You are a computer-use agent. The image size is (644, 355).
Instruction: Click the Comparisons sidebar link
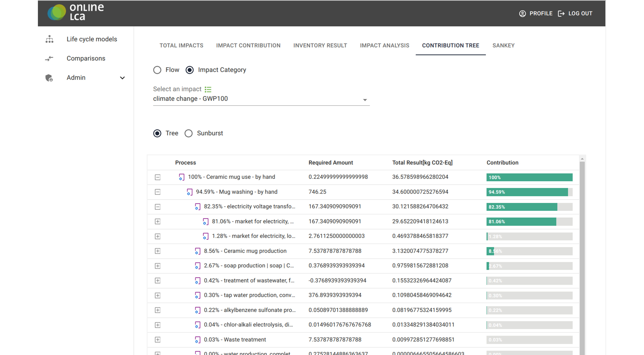pyautogui.click(x=86, y=59)
